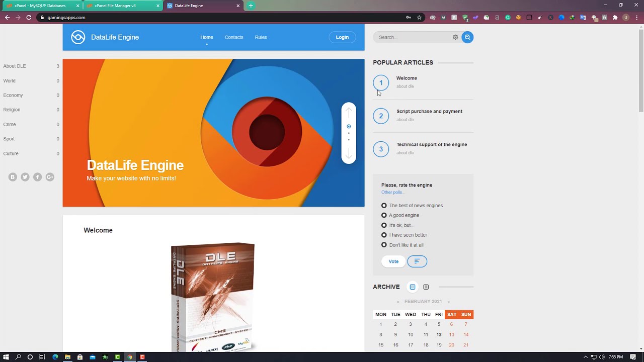Open search settings gear icon

click(455, 37)
